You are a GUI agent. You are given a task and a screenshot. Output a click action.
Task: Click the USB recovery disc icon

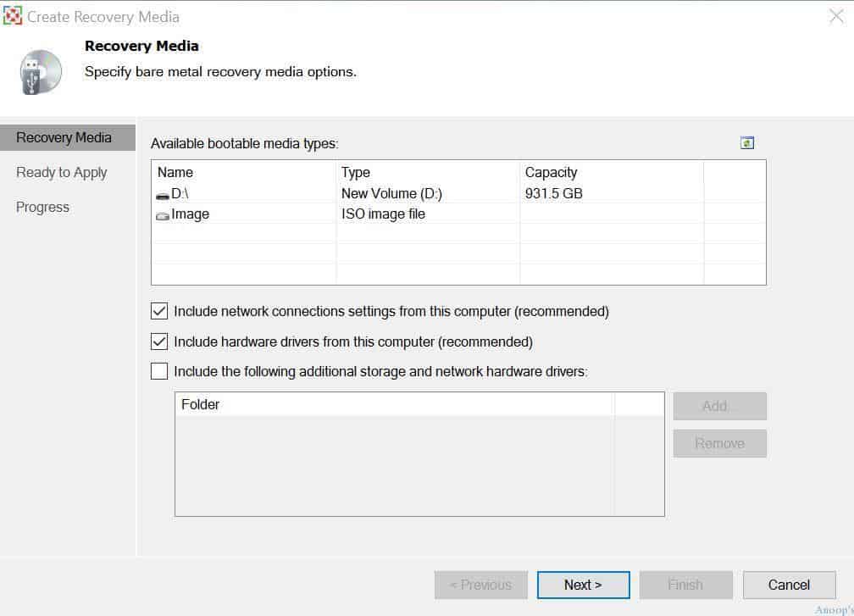[41, 72]
